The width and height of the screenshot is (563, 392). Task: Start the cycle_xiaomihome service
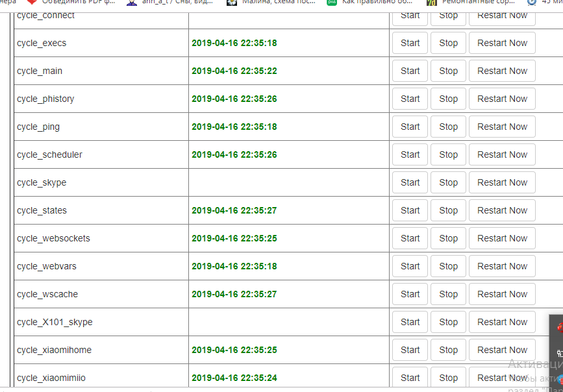click(x=410, y=350)
